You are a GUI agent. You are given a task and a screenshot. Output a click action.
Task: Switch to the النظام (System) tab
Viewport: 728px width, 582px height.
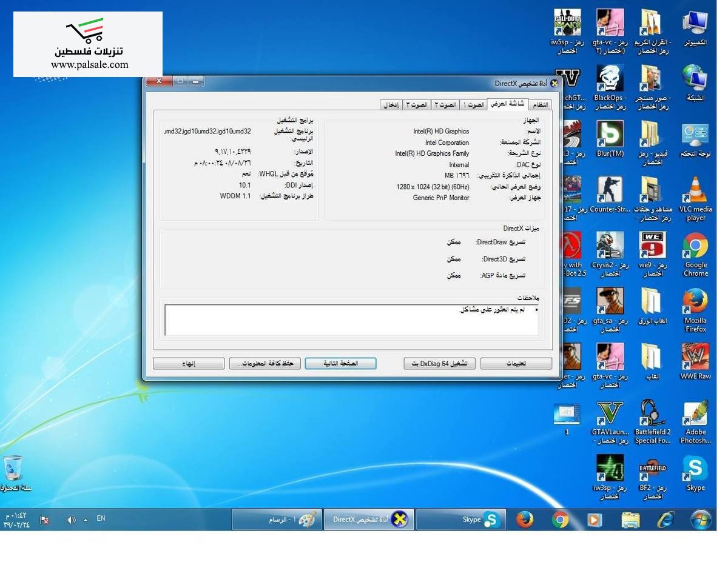point(540,105)
